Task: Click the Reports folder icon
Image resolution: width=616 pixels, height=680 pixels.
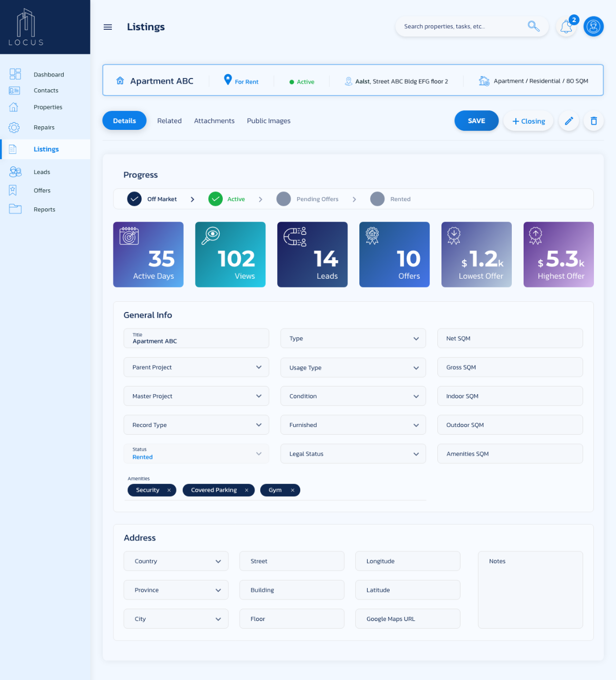Action: coord(15,209)
